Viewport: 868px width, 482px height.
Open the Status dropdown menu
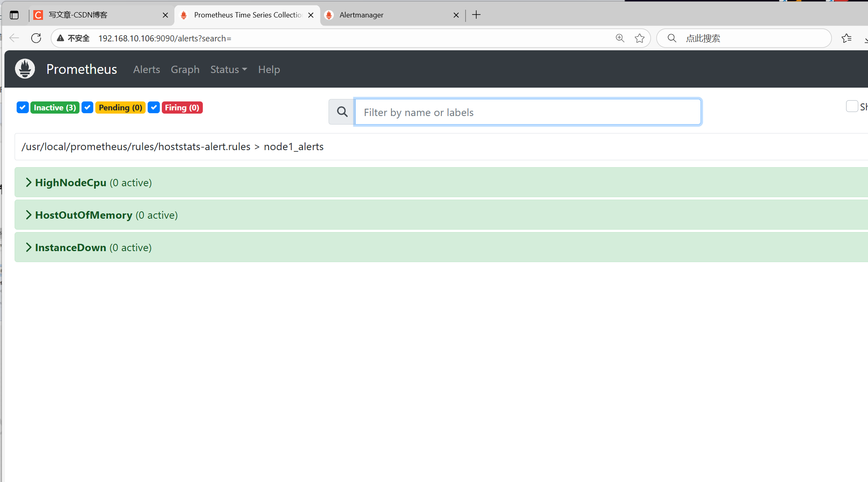[x=228, y=69]
